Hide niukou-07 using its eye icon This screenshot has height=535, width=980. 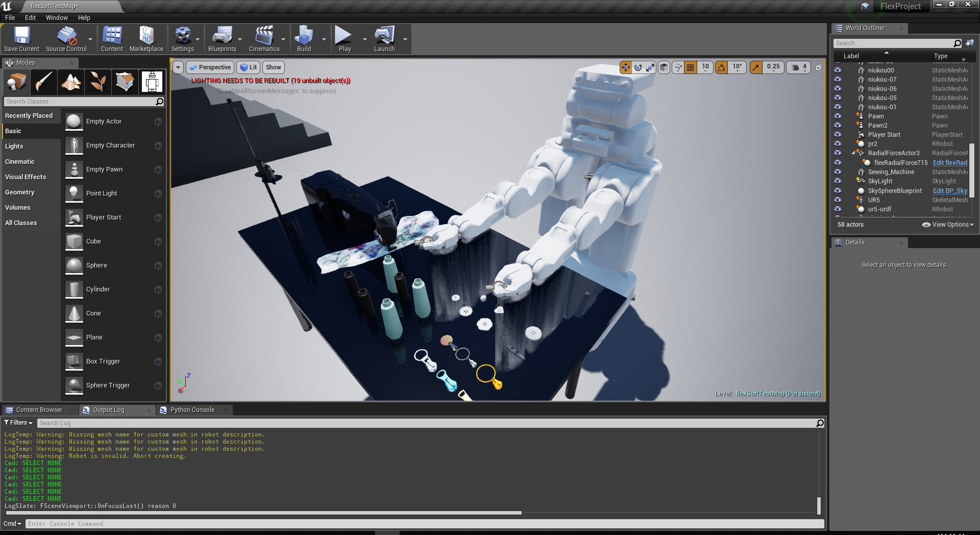pyautogui.click(x=838, y=80)
